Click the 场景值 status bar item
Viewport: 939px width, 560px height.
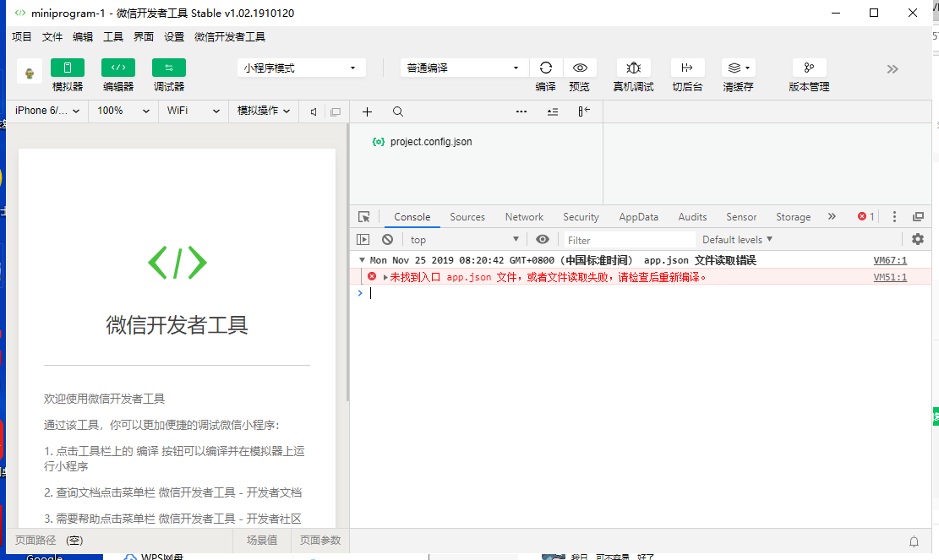click(x=262, y=541)
